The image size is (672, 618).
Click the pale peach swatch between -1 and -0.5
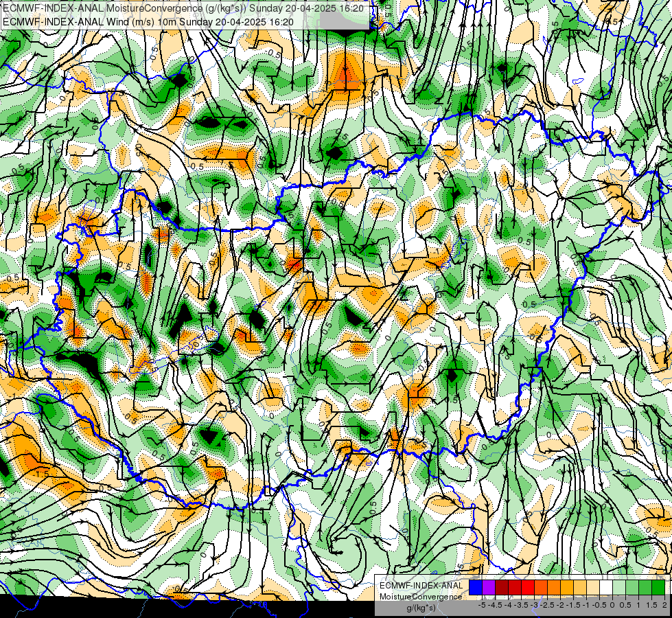(x=592, y=588)
